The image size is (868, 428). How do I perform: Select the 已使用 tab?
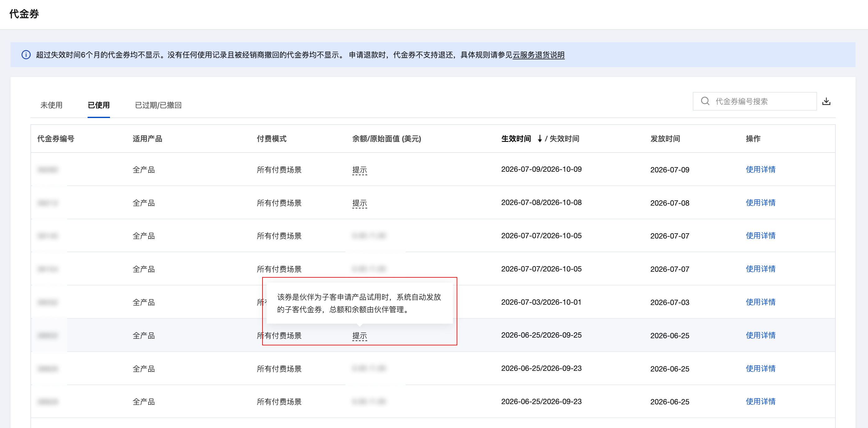(x=98, y=105)
